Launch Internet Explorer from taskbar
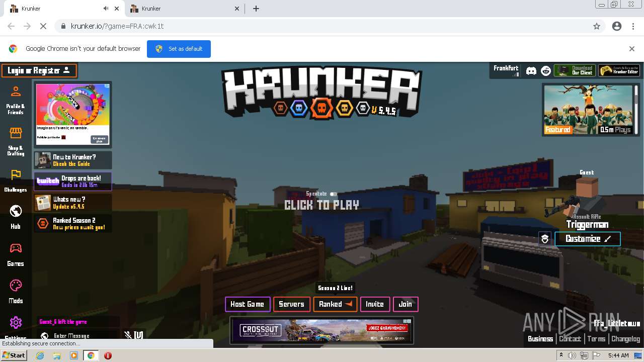The width and height of the screenshot is (644, 362). [40, 355]
